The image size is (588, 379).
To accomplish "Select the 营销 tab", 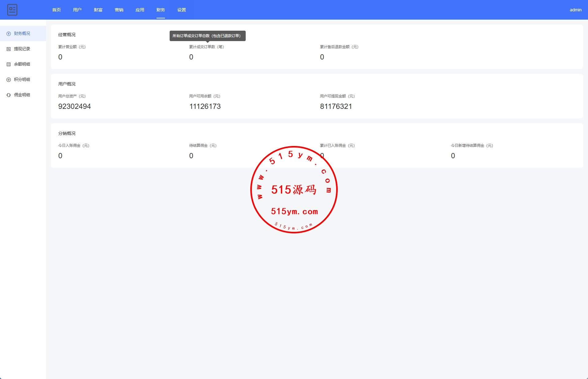I will coord(119,10).
